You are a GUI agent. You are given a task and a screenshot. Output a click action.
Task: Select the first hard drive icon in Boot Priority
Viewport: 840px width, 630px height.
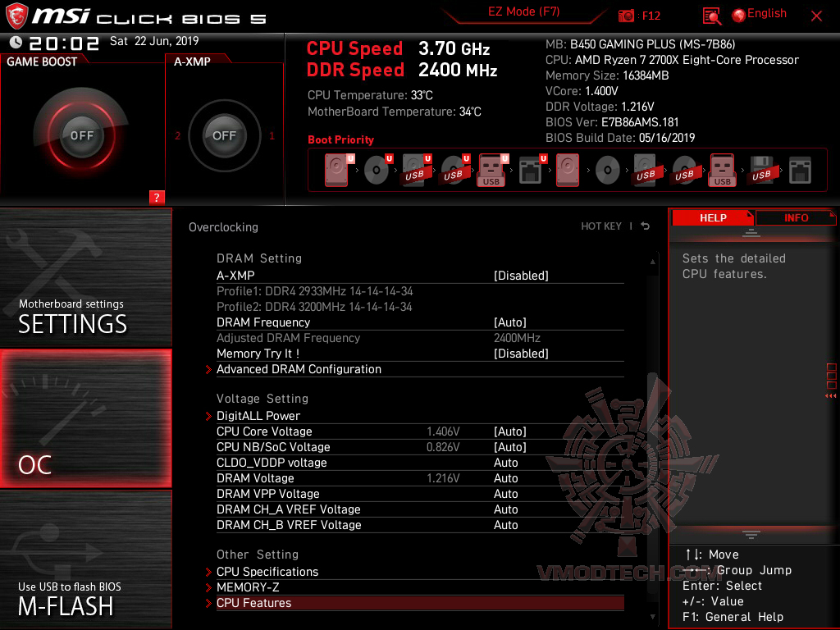pyautogui.click(x=335, y=170)
